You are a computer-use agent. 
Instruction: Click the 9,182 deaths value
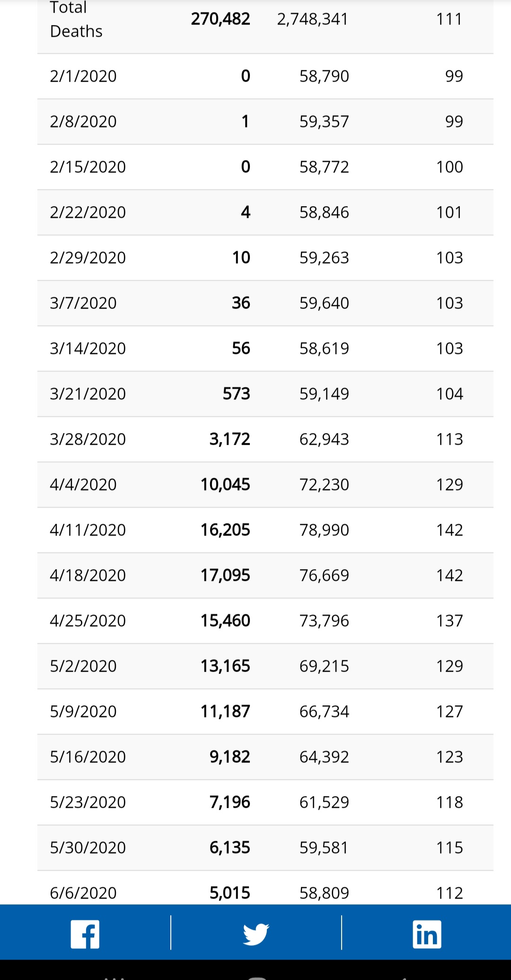(230, 757)
